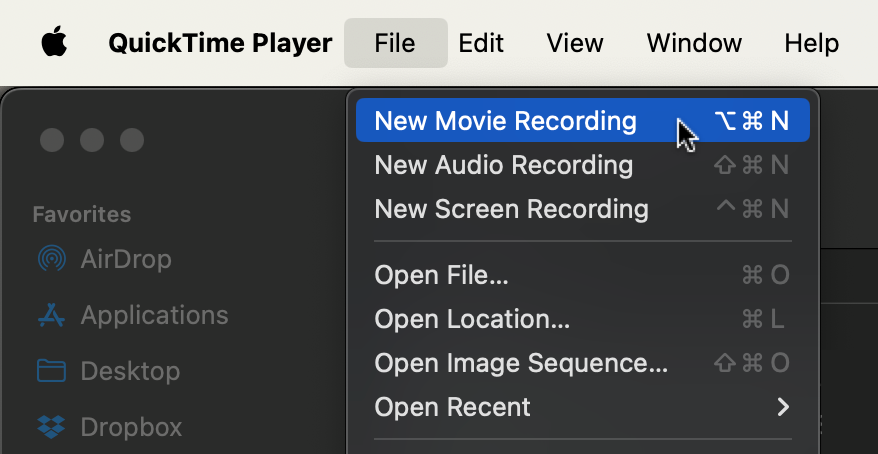Open the Apple menu
The width and height of the screenshot is (878, 454).
(54, 43)
